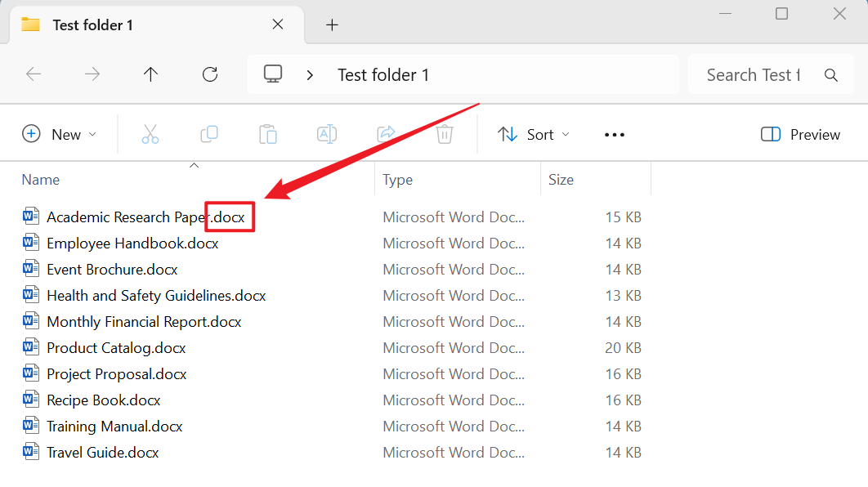Sort files by Size column header
The image size is (868, 487).
tap(562, 180)
